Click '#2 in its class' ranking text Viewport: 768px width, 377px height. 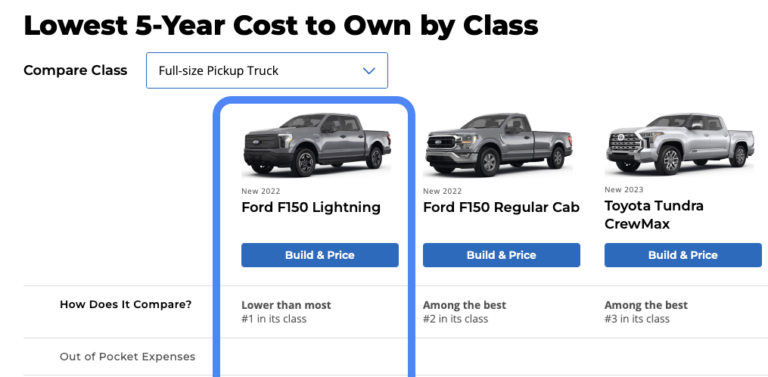coord(456,319)
